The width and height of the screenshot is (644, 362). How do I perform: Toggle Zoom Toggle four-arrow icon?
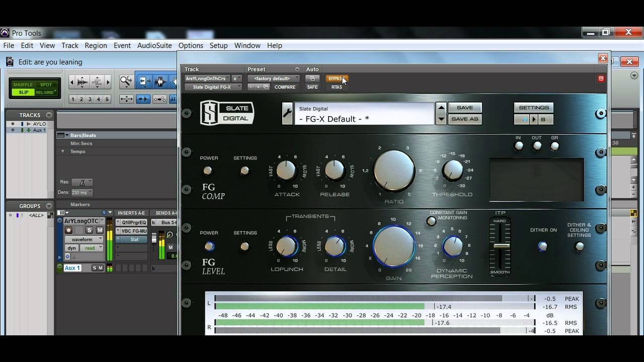(x=126, y=99)
